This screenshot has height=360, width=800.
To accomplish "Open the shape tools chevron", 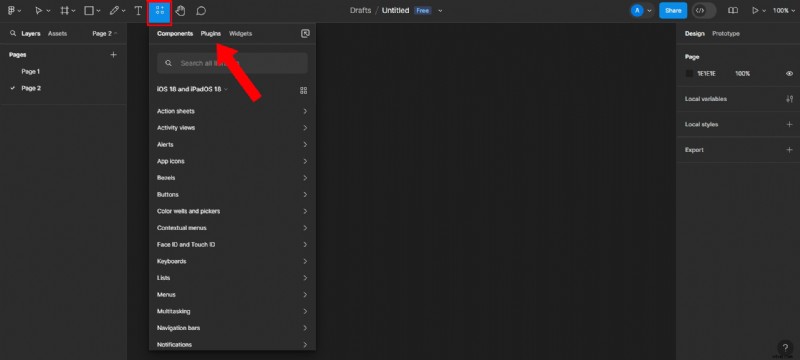I will click(98, 11).
